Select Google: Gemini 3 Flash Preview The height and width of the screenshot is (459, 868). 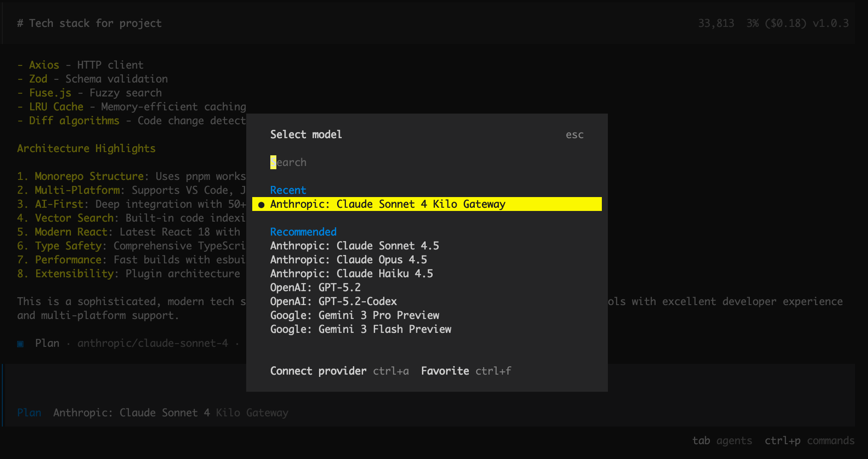(x=360, y=329)
